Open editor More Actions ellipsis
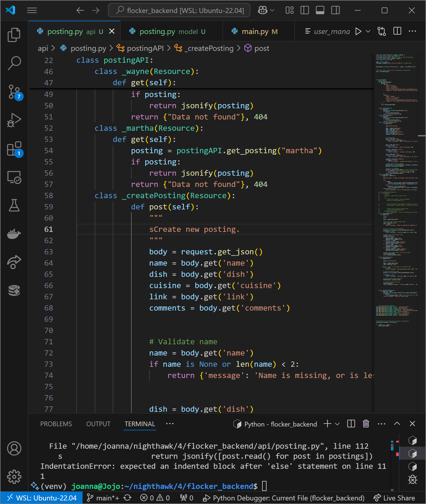 [412, 31]
